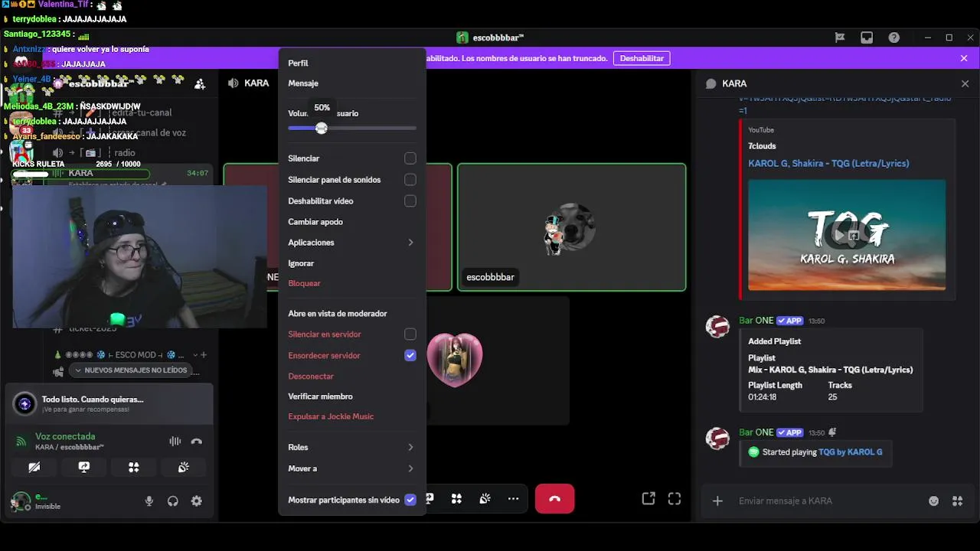Uncheck Ensordecer servidor checkbox
Image resolution: width=980 pixels, height=551 pixels.
[410, 355]
